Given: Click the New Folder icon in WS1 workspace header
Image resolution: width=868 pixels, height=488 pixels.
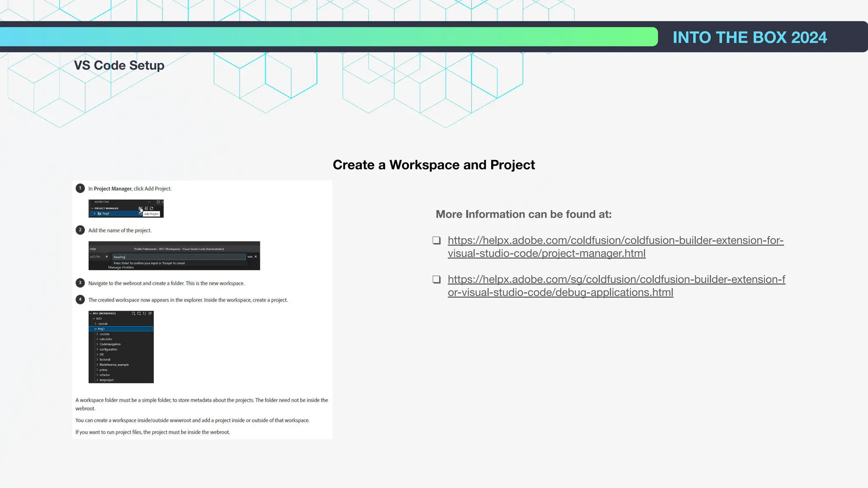Looking at the screenshot, I should (x=139, y=313).
